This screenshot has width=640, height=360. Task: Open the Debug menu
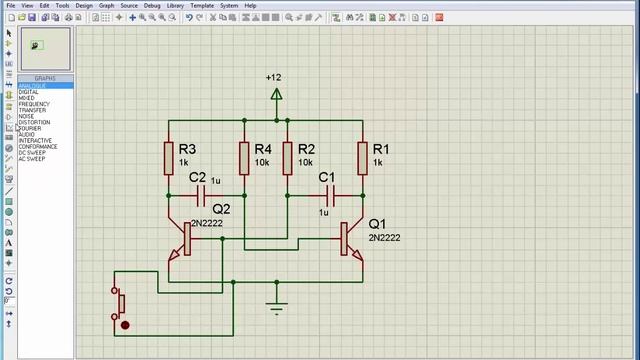pyautogui.click(x=152, y=6)
